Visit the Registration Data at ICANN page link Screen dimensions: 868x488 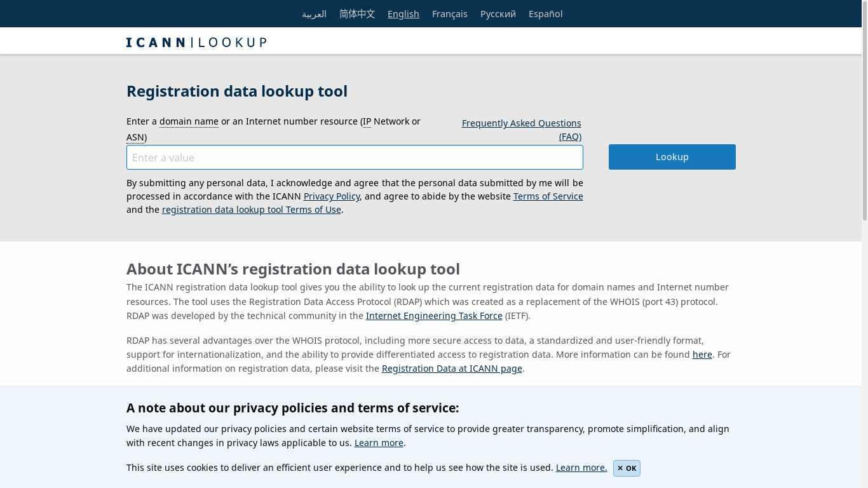tap(452, 369)
